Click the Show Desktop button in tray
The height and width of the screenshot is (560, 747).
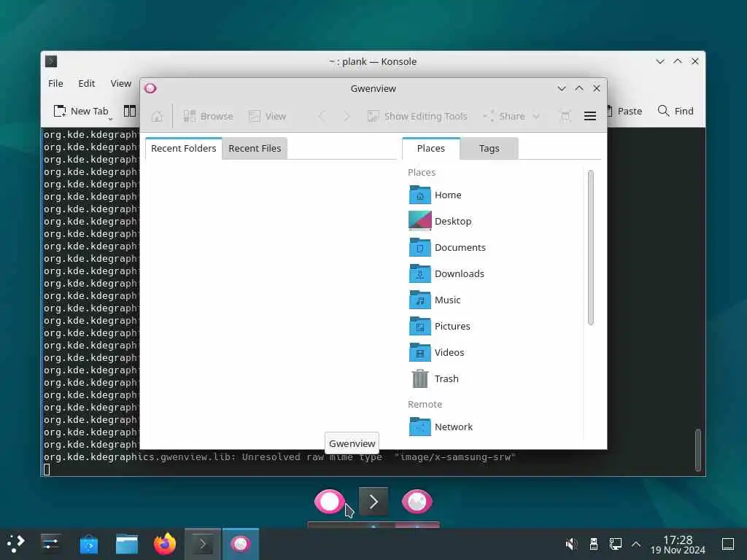pos(728,544)
